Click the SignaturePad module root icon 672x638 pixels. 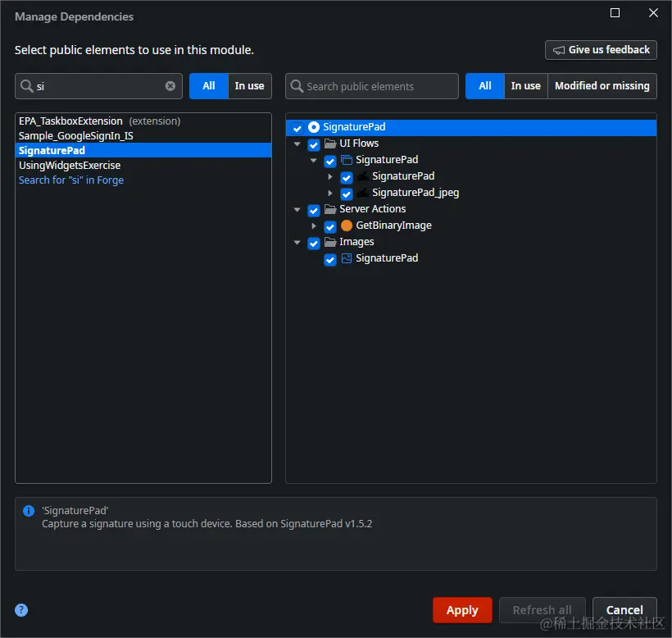[314, 127]
